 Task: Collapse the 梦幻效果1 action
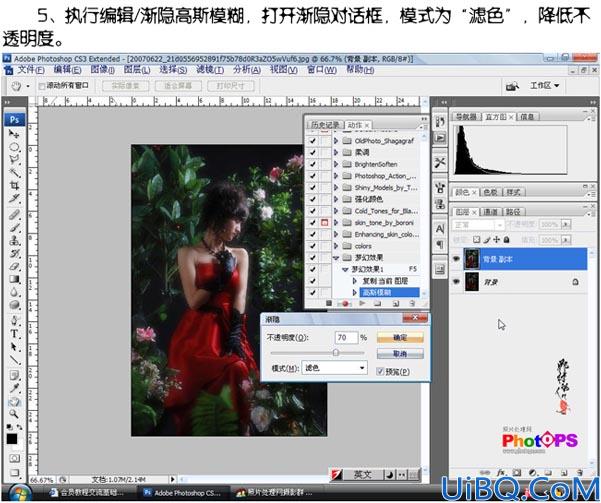click(345, 270)
